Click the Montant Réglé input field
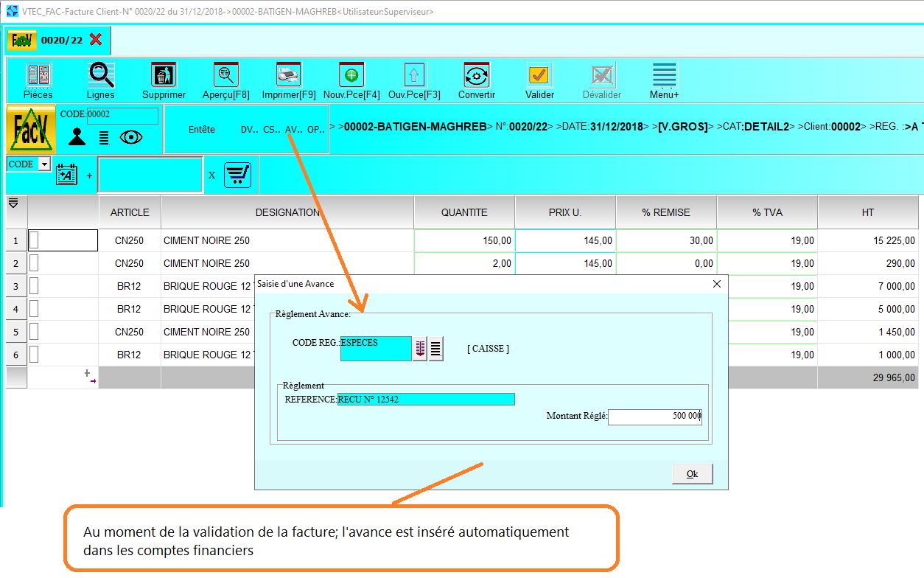Screen dimensions: 924x578 654,417
